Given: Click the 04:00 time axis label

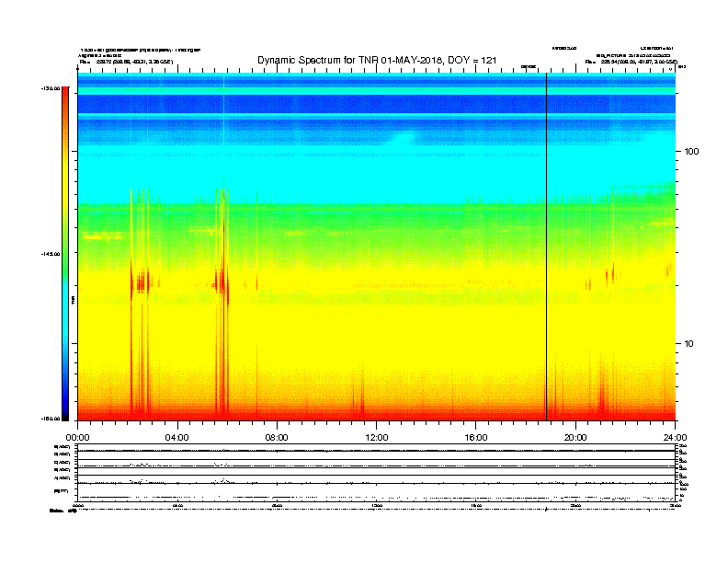Looking at the screenshot, I should [x=176, y=438].
